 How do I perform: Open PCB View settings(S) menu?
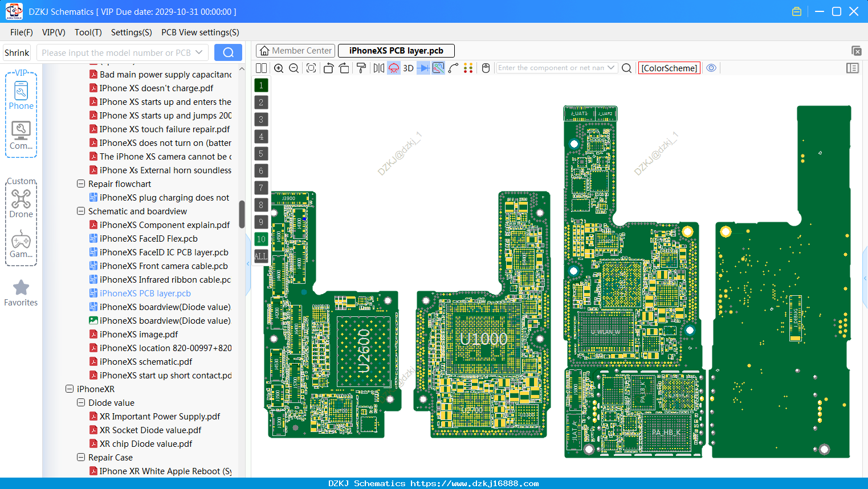click(x=200, y=32)
